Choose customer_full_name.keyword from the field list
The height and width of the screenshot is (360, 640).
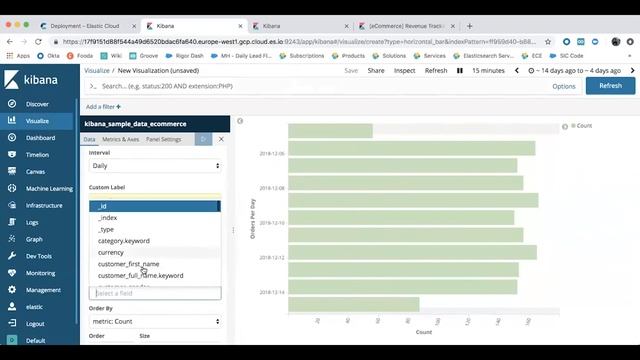click(155, 276)
